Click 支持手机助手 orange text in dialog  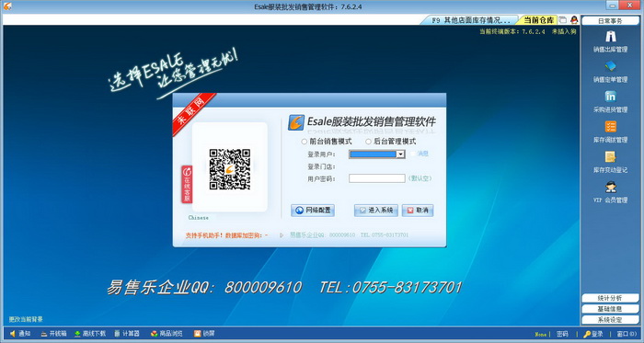tap(204, 235)
